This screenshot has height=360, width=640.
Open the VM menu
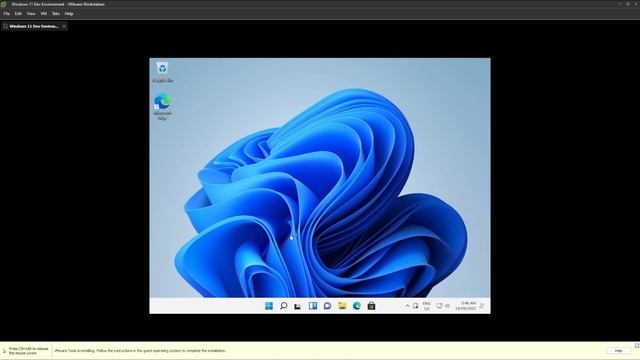[x=44, y=13]
